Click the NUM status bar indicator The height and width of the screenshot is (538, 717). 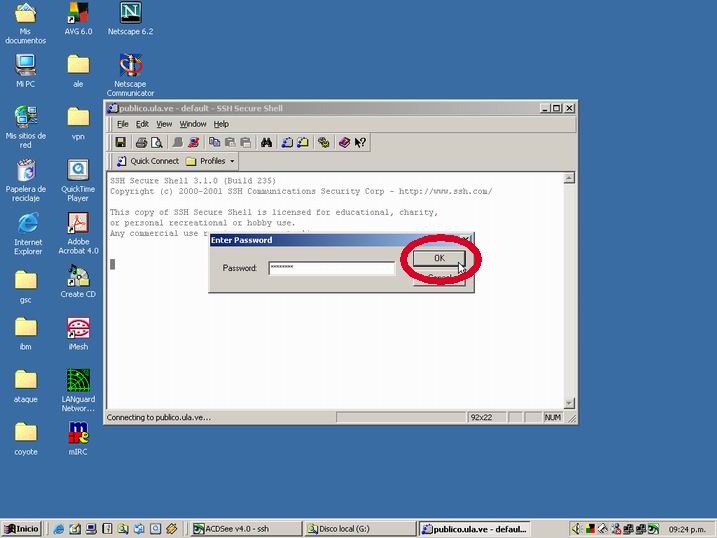point(552,417)
